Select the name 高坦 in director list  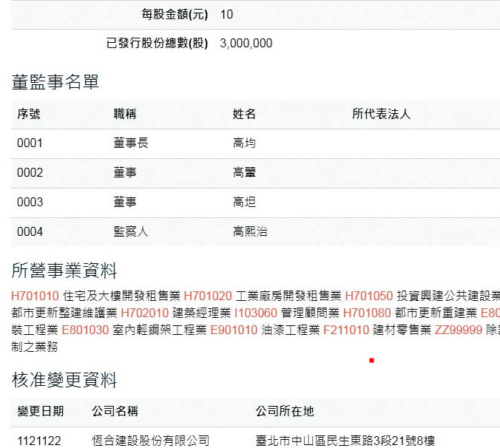(244, 202)
